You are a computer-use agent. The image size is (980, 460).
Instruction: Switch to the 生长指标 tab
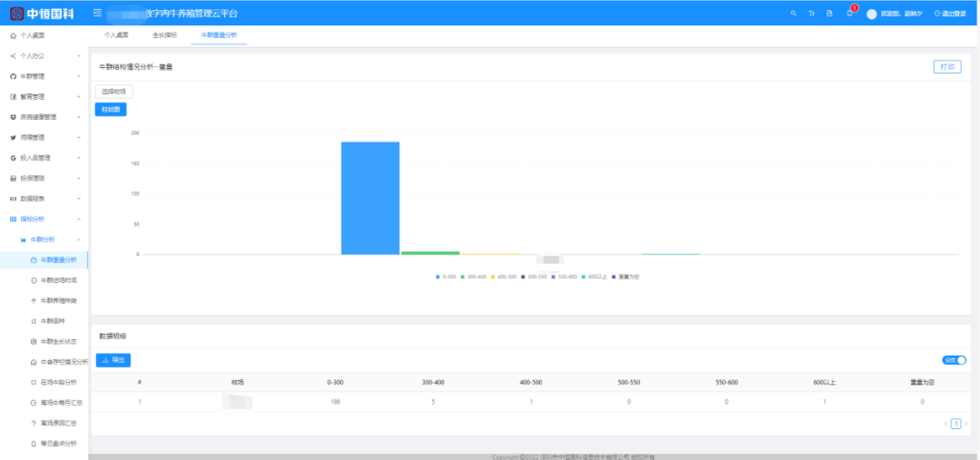[165, 34]
